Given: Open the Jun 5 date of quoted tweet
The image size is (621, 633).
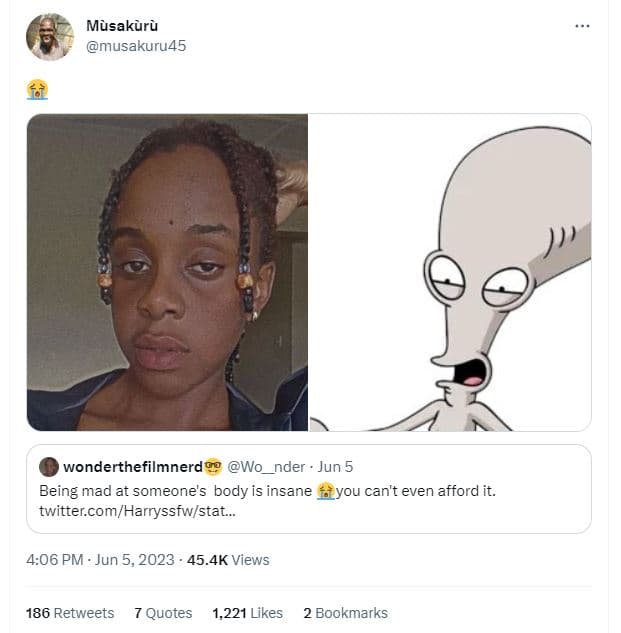Looking at the screenshot, I should (x=335, y=467).
